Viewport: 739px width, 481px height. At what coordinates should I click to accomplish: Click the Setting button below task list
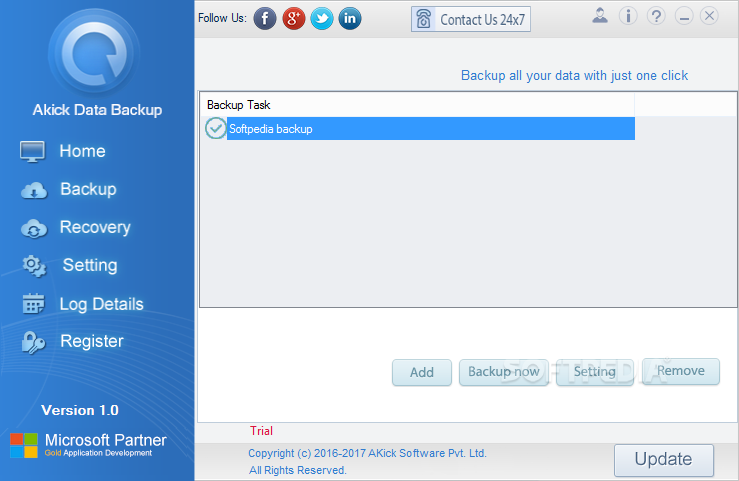click(x=594, y=372)
